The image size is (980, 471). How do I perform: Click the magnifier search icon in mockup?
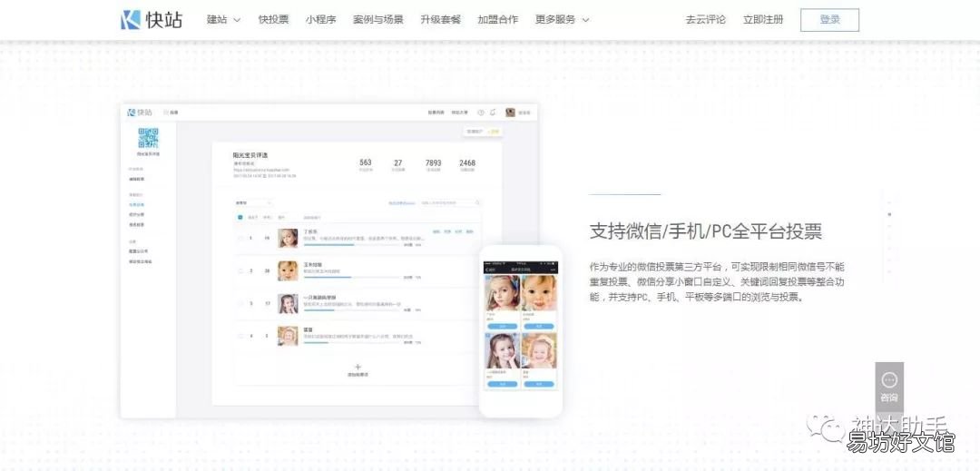point(478,203)
